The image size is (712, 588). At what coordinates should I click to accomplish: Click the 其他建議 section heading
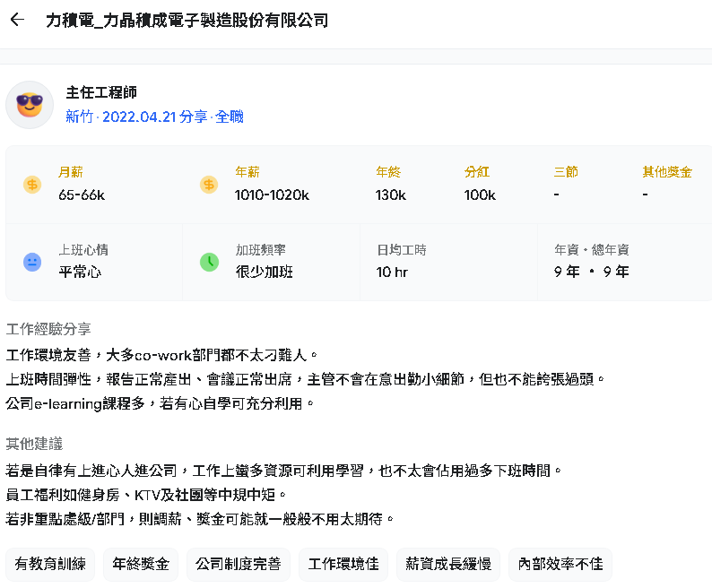34,444
